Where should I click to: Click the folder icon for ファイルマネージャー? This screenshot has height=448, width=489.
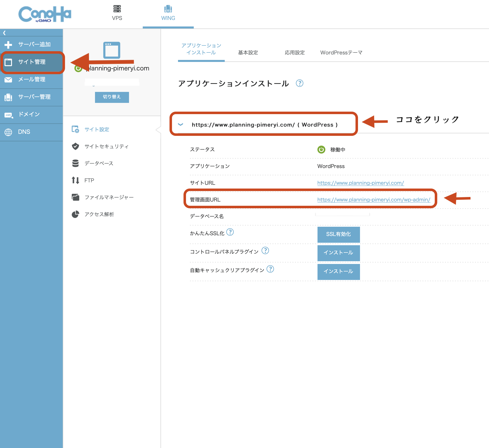pos(75,197)
